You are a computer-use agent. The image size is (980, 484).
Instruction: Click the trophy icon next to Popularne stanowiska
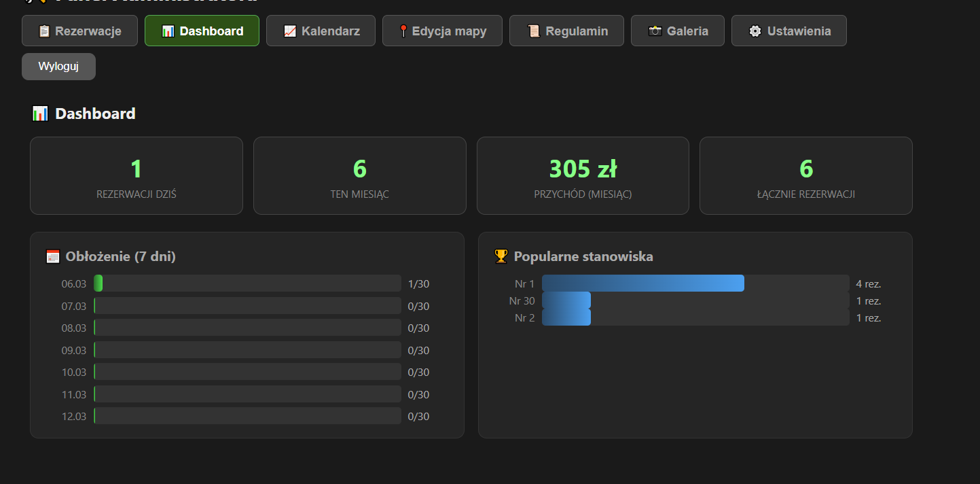point(501,256)
